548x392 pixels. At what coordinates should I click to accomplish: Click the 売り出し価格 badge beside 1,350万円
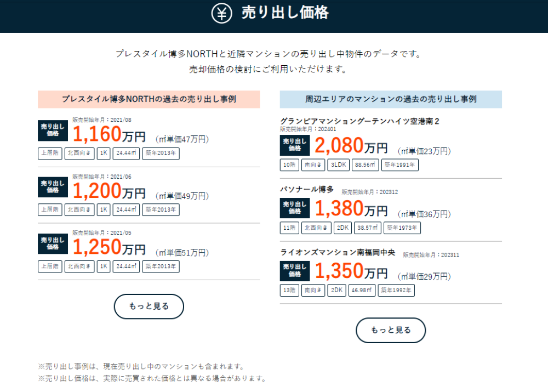click(x=295, y=271)
